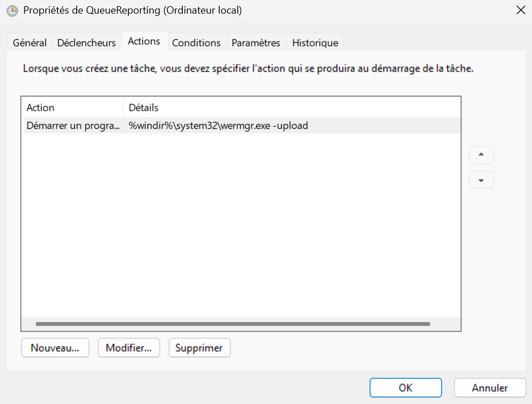Image resolution: width=532 pixels, height=404 pixels.
Task: Click the Action column header
Action: point(40,107)
